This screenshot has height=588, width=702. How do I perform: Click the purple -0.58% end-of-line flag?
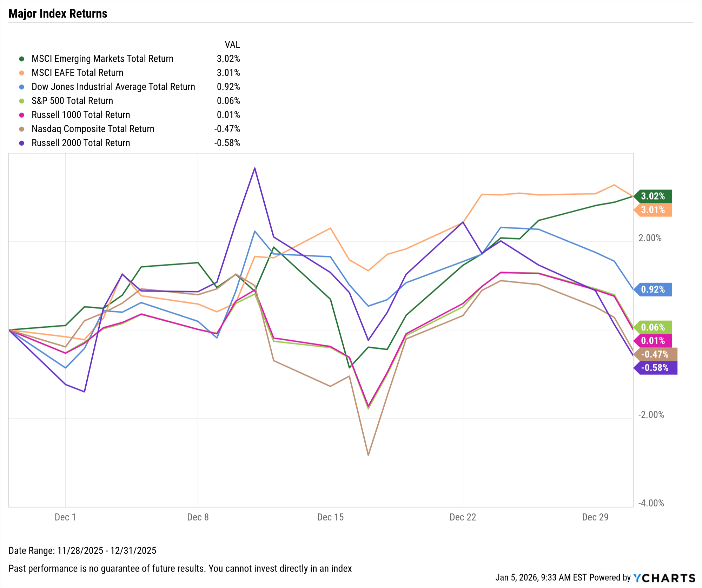point(655,368)
